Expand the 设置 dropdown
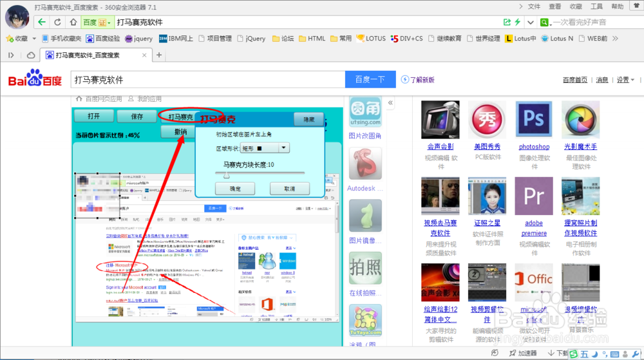 coord(625,80)
